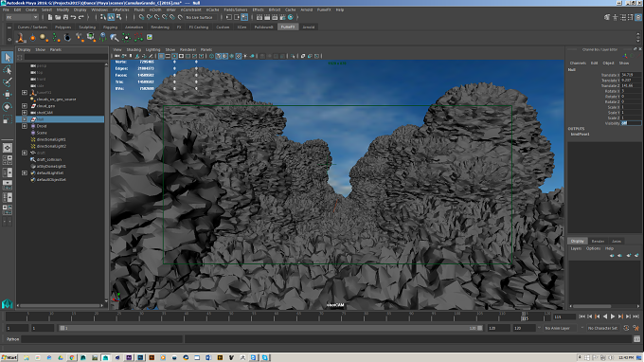Expand the cloud_geo node in Outliner

tap(25, 106)
